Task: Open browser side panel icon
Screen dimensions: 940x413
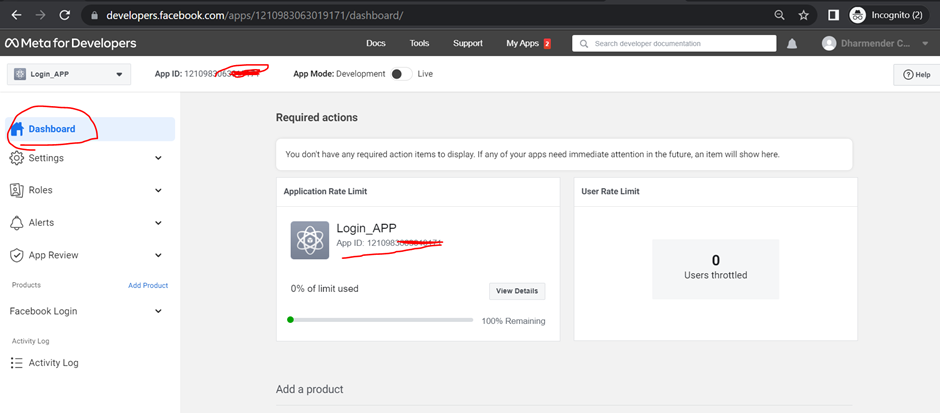Action: (833, 15)
